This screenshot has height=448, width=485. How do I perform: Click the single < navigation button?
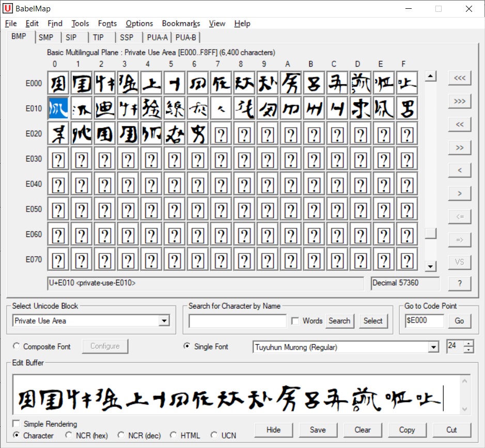pyautogui.click(x=460, y=170)
